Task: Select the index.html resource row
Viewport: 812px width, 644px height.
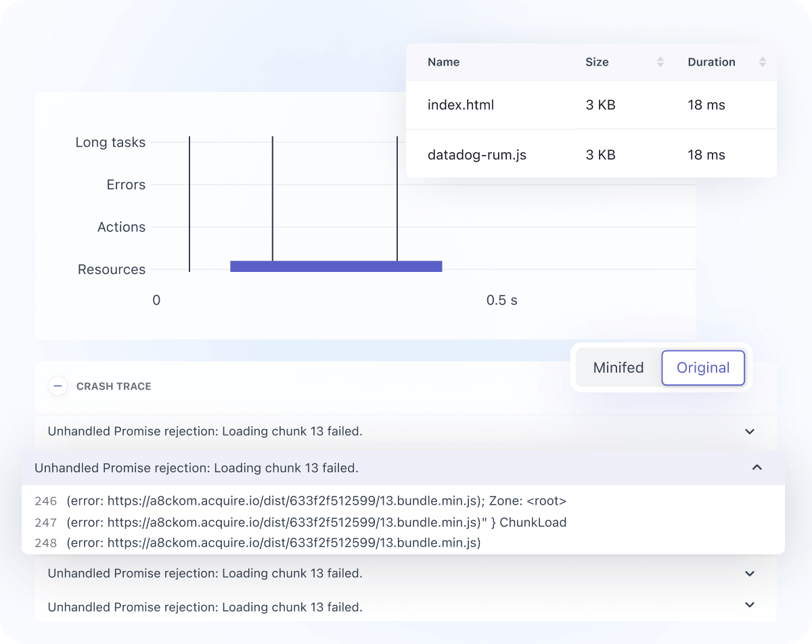Action: coord(591,105)
